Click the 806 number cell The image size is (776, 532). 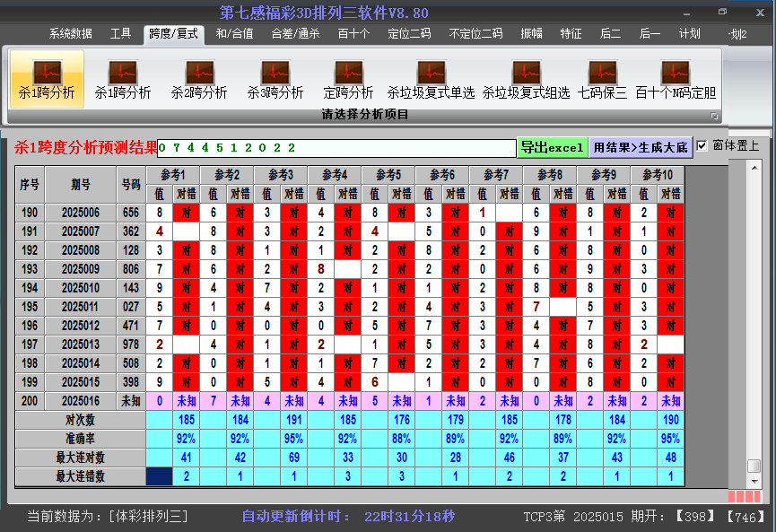[x=131, y=269]
